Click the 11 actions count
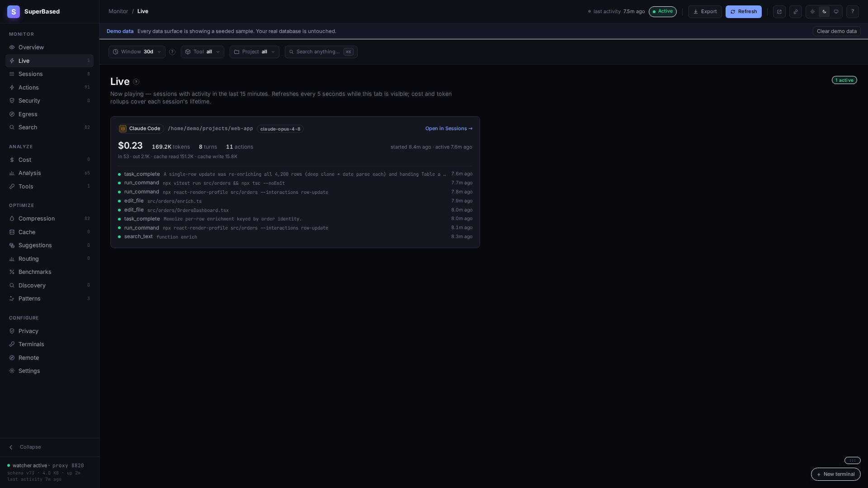 pyautogui.click(x=240, y=147)
